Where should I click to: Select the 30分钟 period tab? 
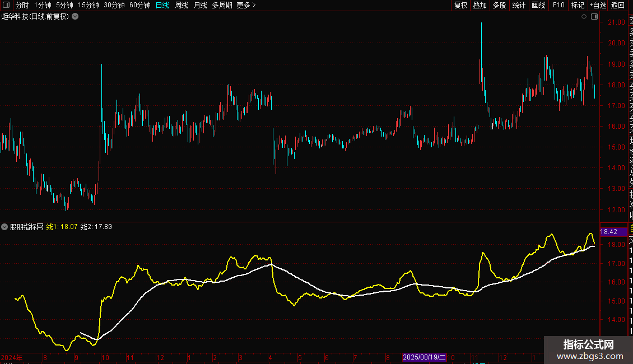click(x=114, y=5)
